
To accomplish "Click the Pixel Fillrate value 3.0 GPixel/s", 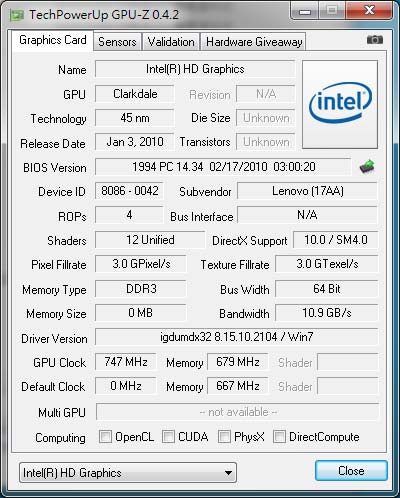I will (x=141, y=264).
